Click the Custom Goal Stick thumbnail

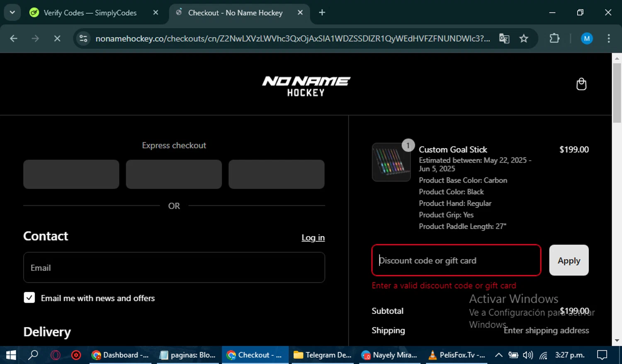[391, 162]
